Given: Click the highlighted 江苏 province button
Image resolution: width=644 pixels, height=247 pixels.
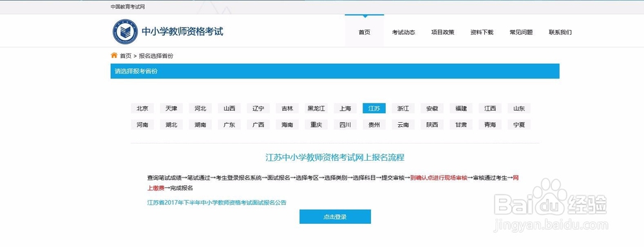Looking at the screenshot, I should pos(374,108).
